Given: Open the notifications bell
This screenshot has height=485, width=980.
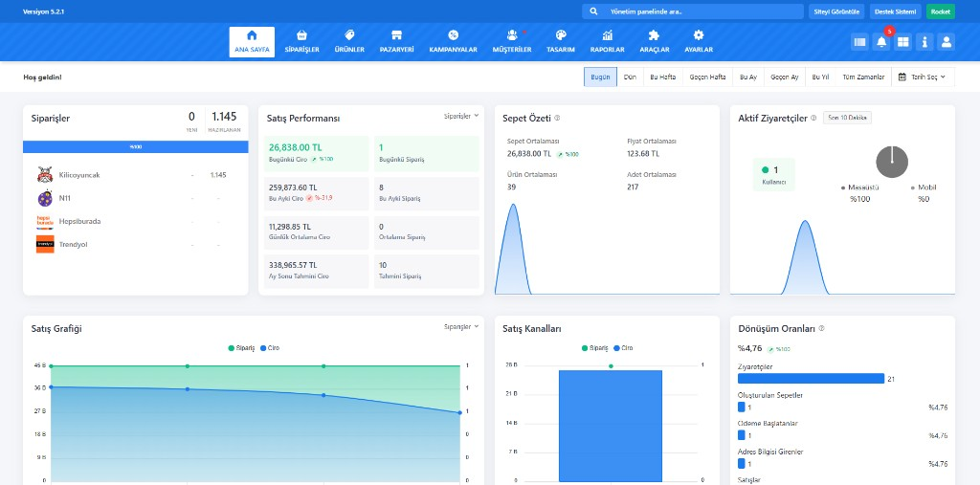Looking at the screenshot, I should click(x=881, y=42).
